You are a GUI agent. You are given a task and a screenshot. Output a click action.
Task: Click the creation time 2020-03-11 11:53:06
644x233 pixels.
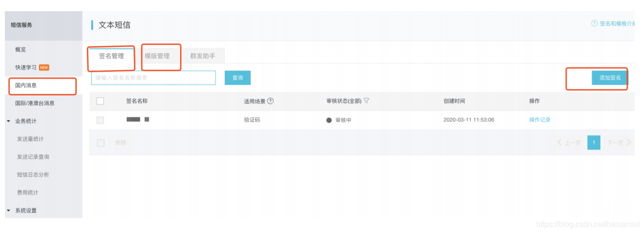click(469, 120)
